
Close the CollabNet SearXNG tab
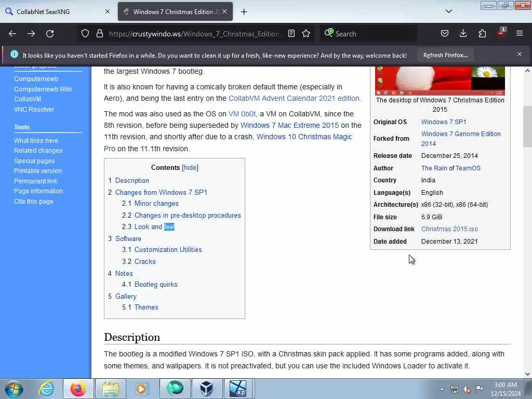[x=108, y=11]
